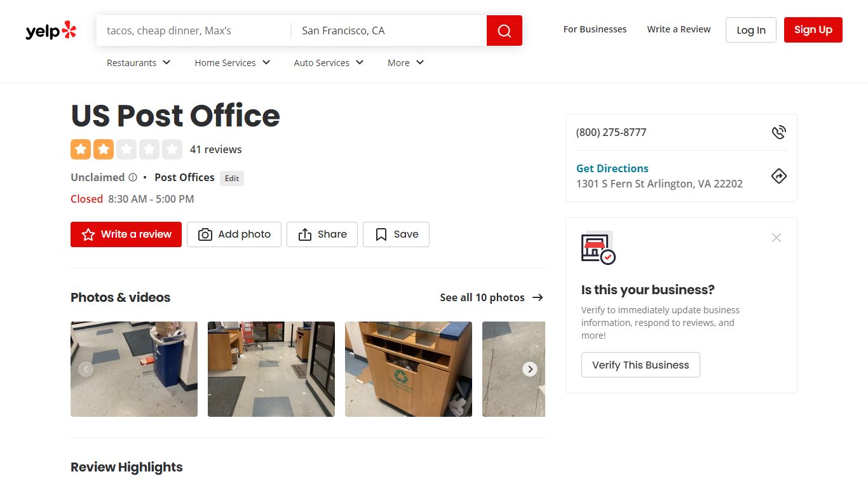This screenshot has width=868, height=488.
Task: Click the Log In button
Action: click(x=751, y=30)
